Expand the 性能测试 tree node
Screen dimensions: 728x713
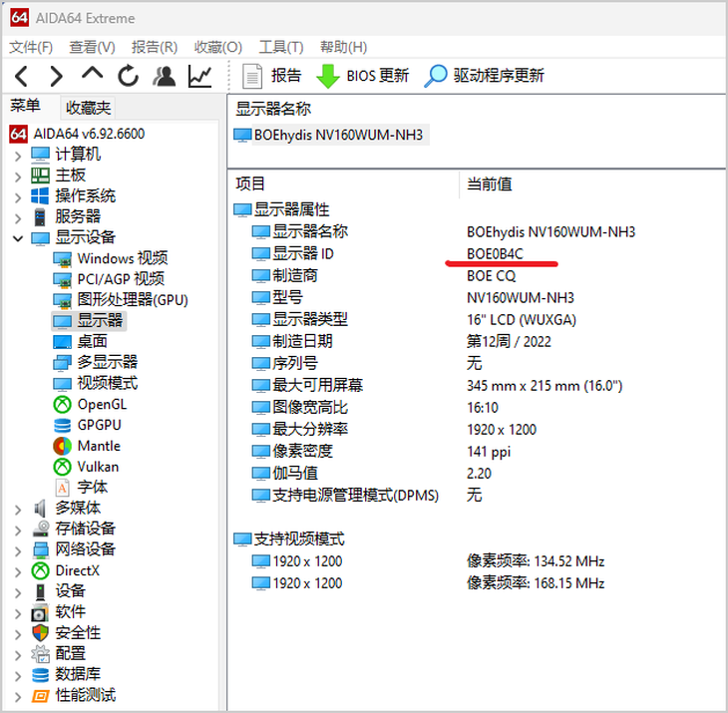[18, 697]
